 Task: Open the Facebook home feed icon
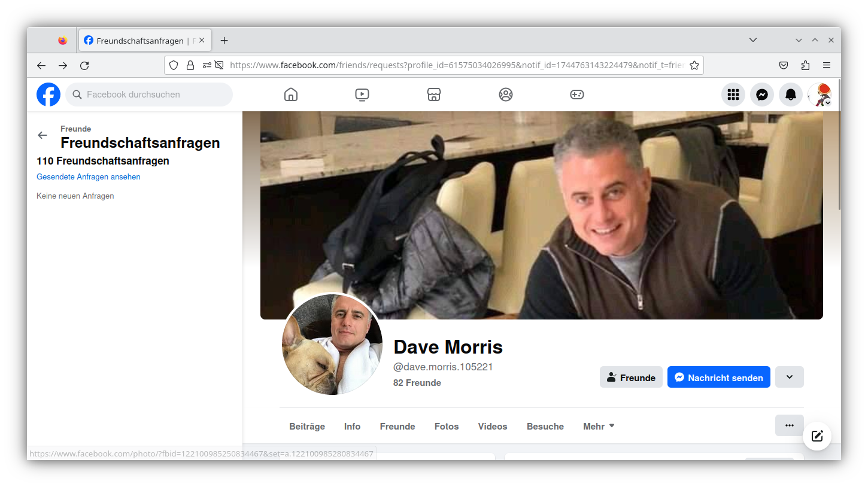tap(291, 94)
